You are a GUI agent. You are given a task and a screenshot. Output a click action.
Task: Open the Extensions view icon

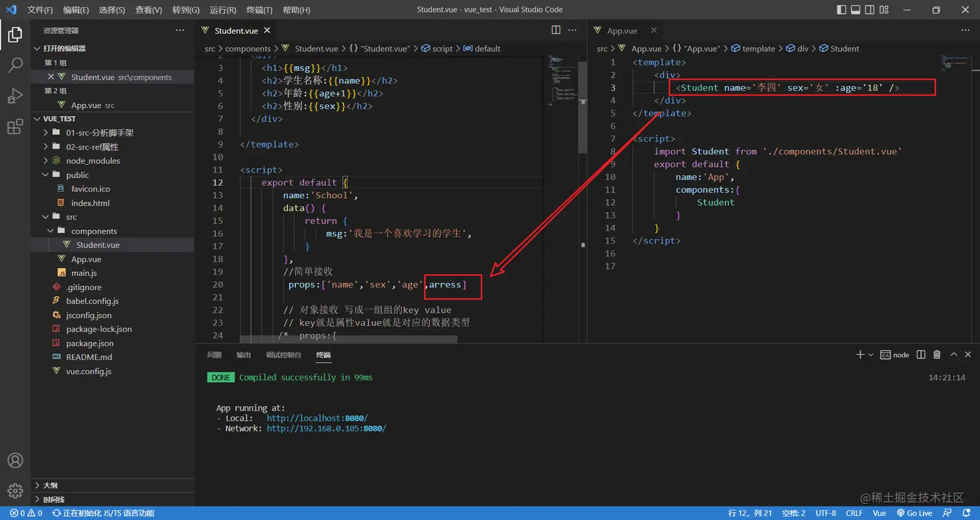pos(15,127)
